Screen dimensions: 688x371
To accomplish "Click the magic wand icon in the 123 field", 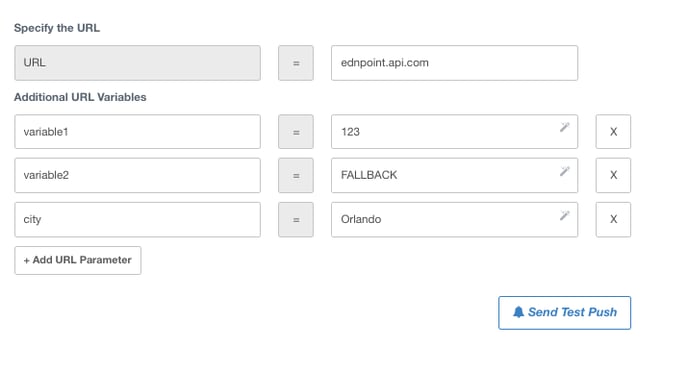I will coord(564,127).
